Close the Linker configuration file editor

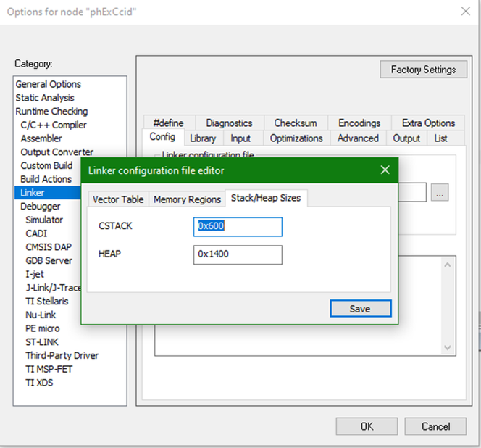tap(385, 170)
